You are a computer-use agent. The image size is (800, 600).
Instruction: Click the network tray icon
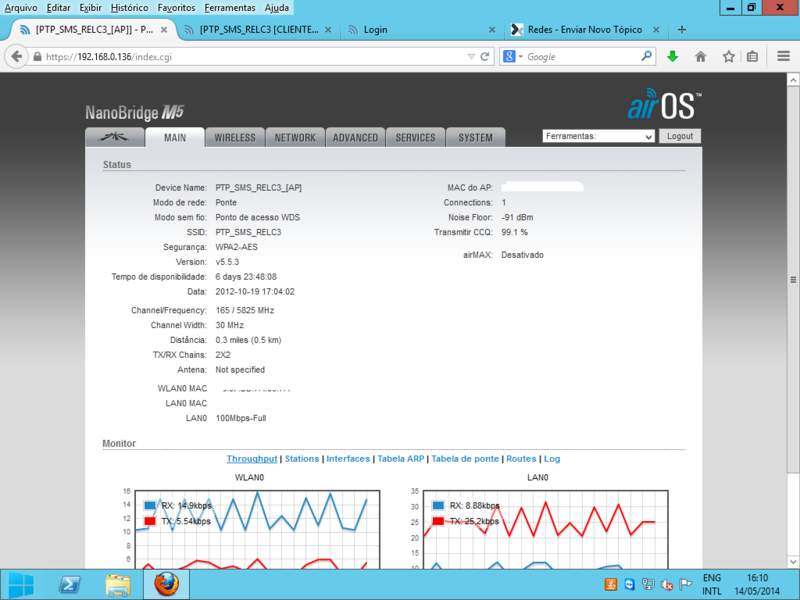[x=648, y=585]
